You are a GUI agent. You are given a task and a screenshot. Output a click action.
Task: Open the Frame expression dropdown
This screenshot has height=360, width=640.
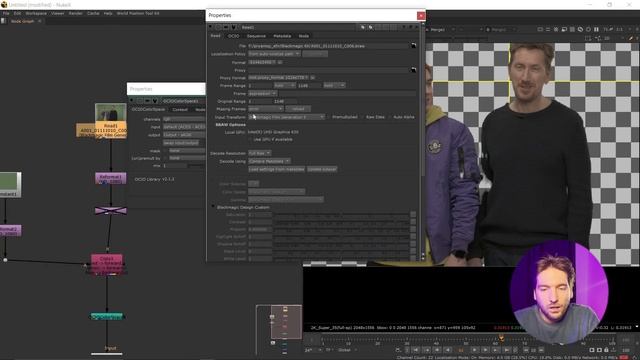[x=262, y=93]
